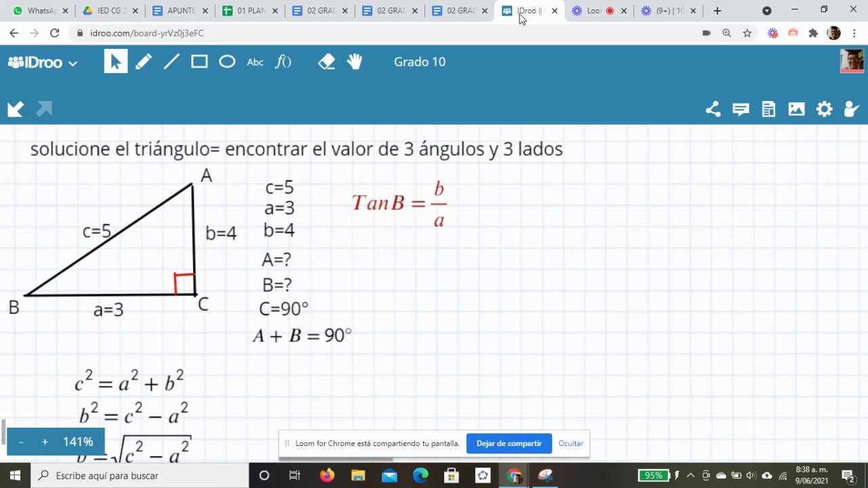Open the IDroo main menu dropdown
868x488 pixels.
(43, 62)
